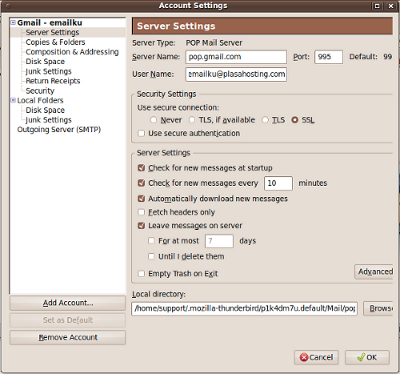Enable Fetch headers only checkbox

(141, 212)
